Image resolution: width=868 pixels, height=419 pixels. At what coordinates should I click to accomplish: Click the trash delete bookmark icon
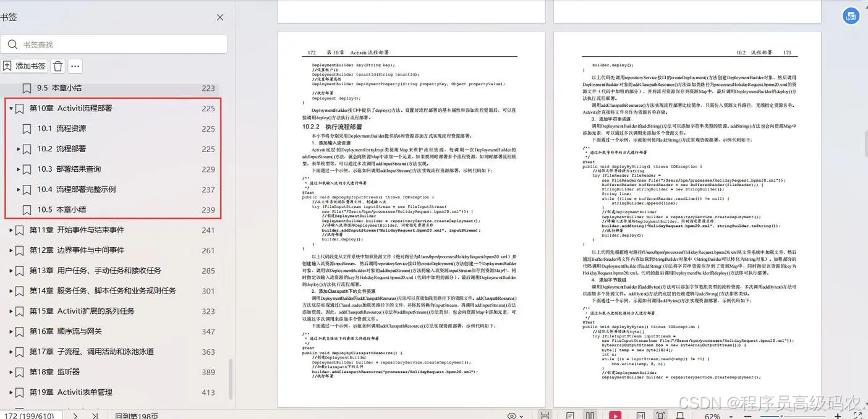[57, 66]
